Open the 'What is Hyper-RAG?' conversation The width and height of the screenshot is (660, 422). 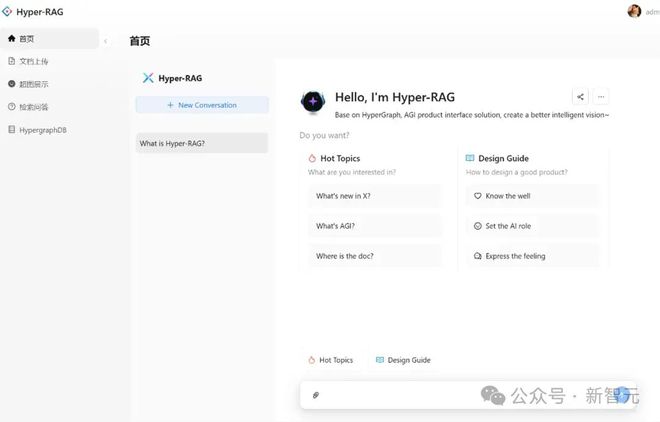coord(202,143)
